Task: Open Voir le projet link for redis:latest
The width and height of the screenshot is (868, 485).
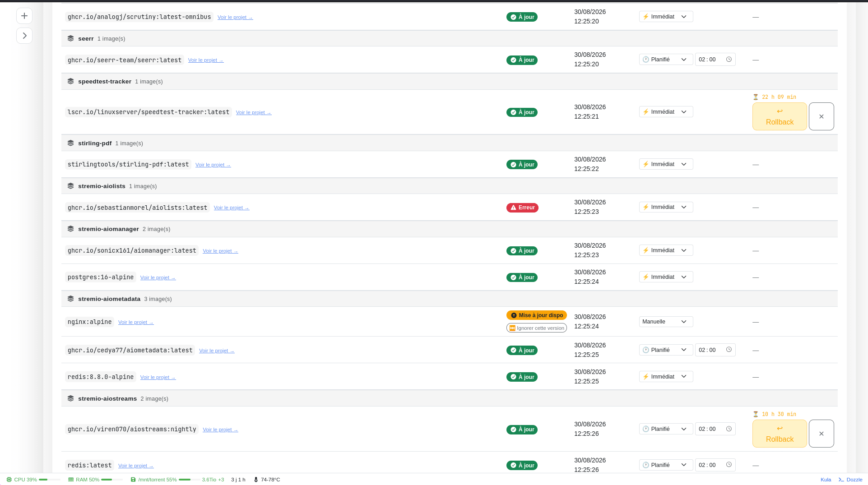Action: coord(136,466)
